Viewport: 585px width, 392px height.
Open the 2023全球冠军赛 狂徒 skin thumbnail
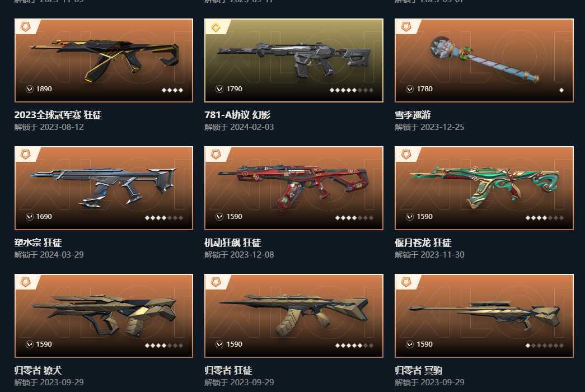104,60
